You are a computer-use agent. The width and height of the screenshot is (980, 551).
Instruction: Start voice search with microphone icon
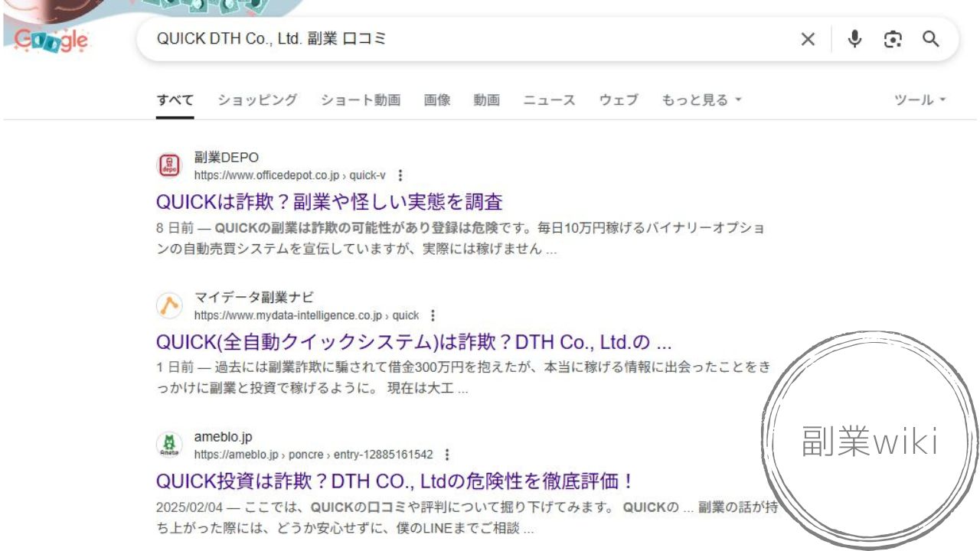(854, 39)
